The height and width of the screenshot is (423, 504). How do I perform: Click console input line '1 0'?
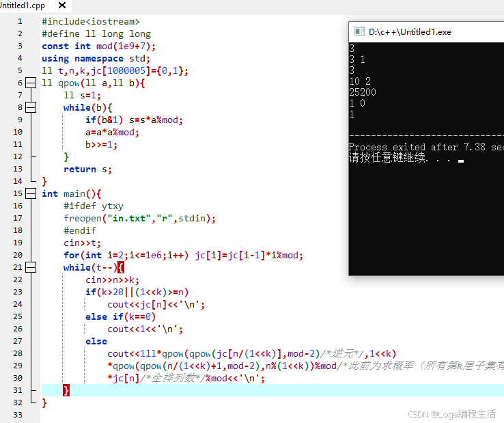point(357,103)
